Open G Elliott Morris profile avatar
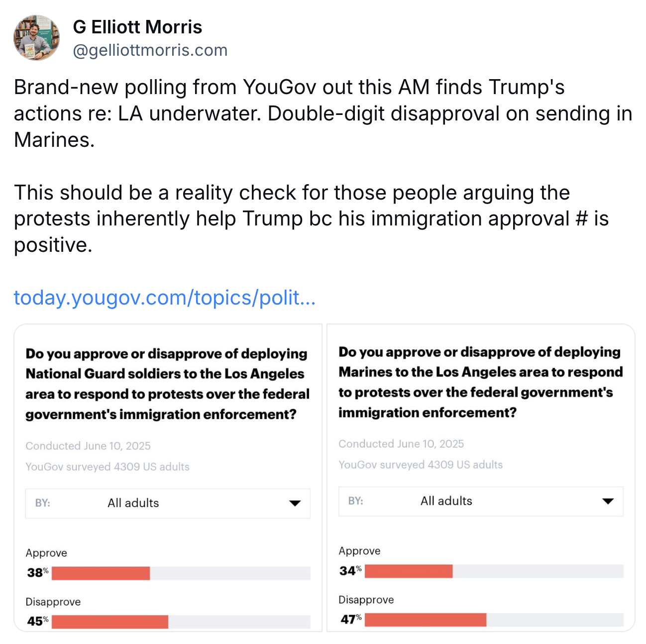The image size is (646, 644). [x=37, y=38]
